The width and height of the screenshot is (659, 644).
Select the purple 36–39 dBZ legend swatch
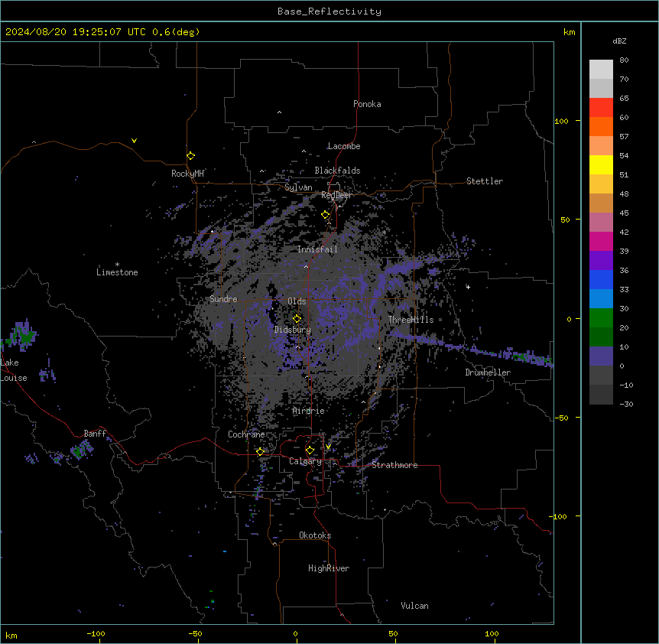pos(601,260)
